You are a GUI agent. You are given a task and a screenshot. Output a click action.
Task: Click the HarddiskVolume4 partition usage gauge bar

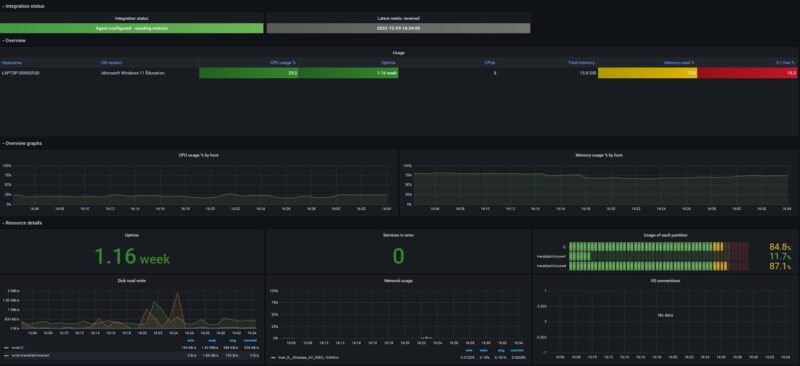click(659, 266)
